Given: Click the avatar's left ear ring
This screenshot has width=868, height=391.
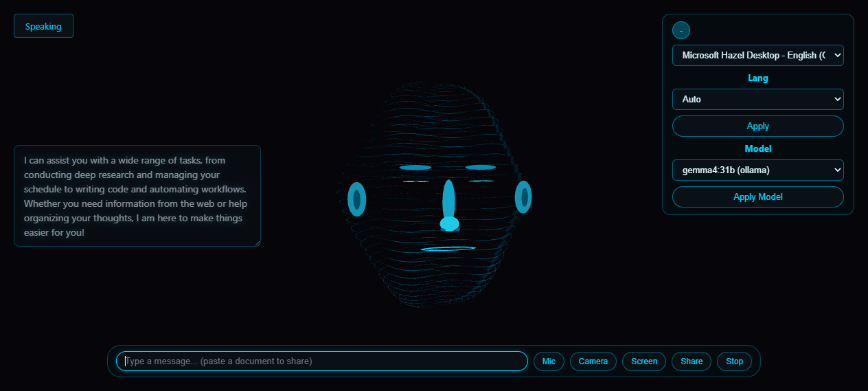Looking at the screenshot, I should pyautogui.click(x=356, y=199).
